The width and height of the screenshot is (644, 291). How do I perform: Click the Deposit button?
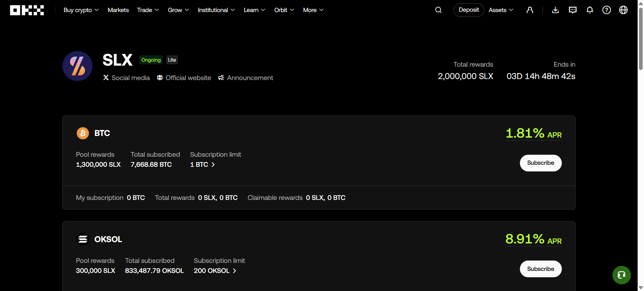(x=469, y=10)
